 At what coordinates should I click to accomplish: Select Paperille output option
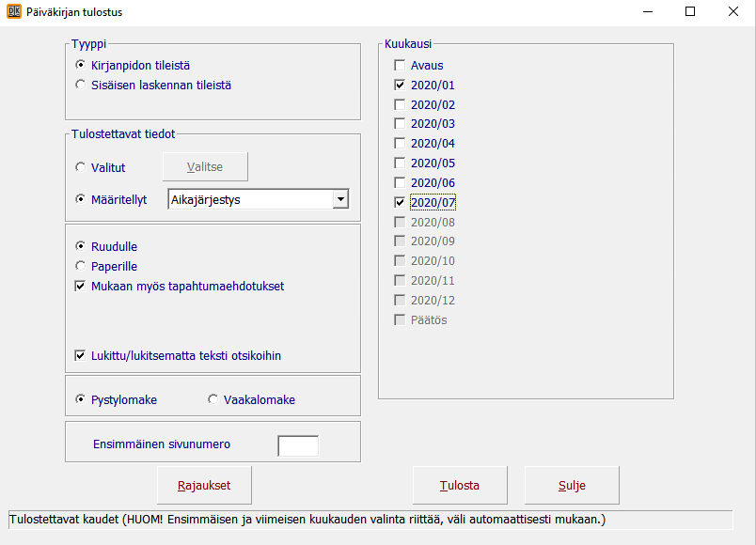coord(81,266)
